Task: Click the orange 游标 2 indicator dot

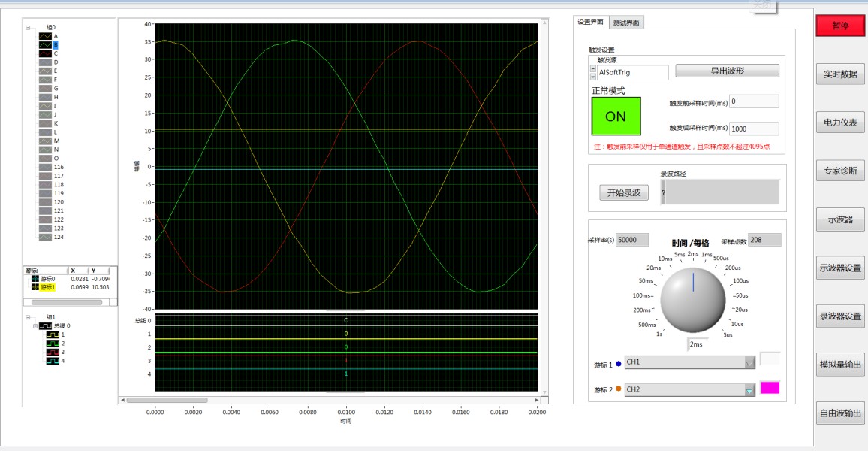Action: pos(619,389)
